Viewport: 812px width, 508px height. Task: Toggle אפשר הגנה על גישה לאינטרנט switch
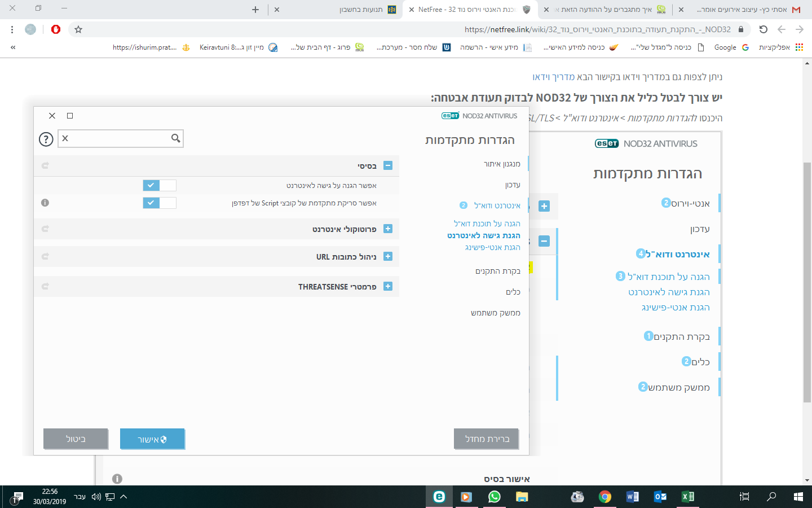point(160,185)
